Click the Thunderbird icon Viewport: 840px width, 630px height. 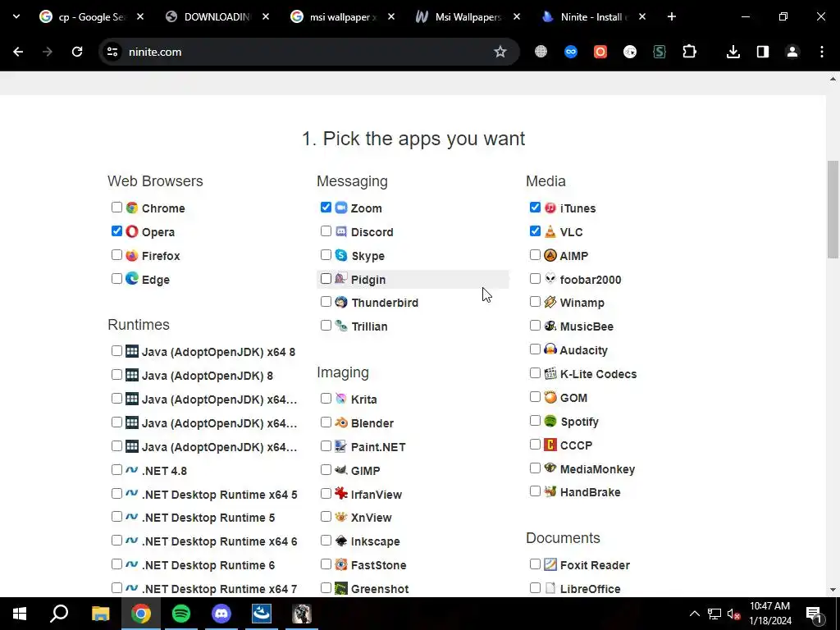coord(341,302)
